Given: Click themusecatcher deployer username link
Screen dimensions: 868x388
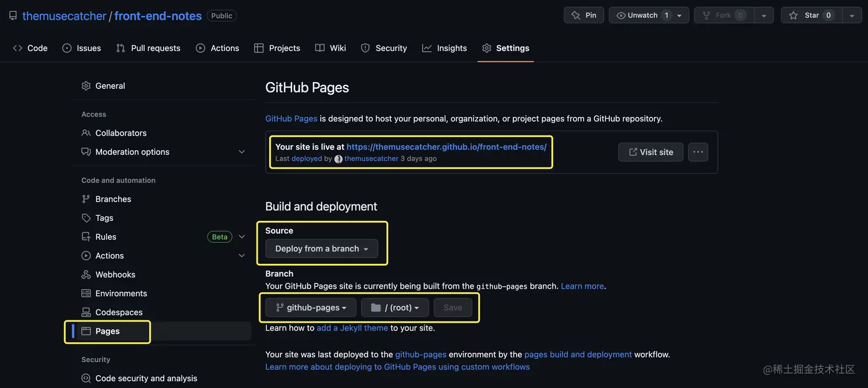Looking at the screenshot, I should [371, 159].
